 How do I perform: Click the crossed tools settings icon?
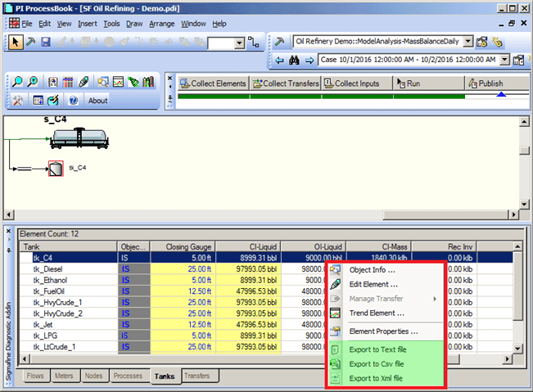(x=18, y=101)
